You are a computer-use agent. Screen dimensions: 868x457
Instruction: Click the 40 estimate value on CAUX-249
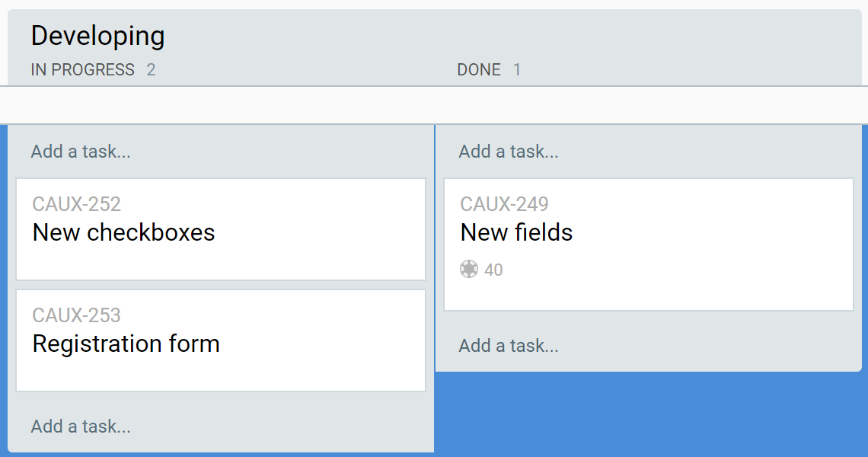(493, 270)
